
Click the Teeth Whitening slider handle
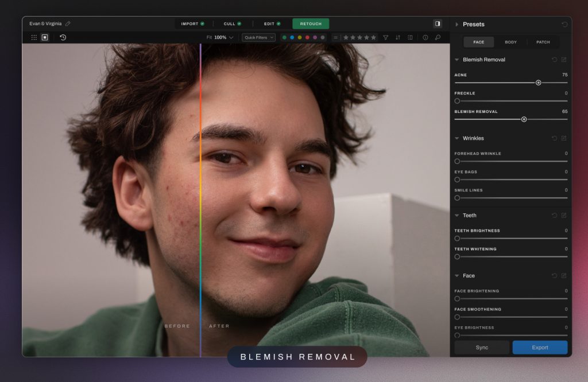click(457, 257)
